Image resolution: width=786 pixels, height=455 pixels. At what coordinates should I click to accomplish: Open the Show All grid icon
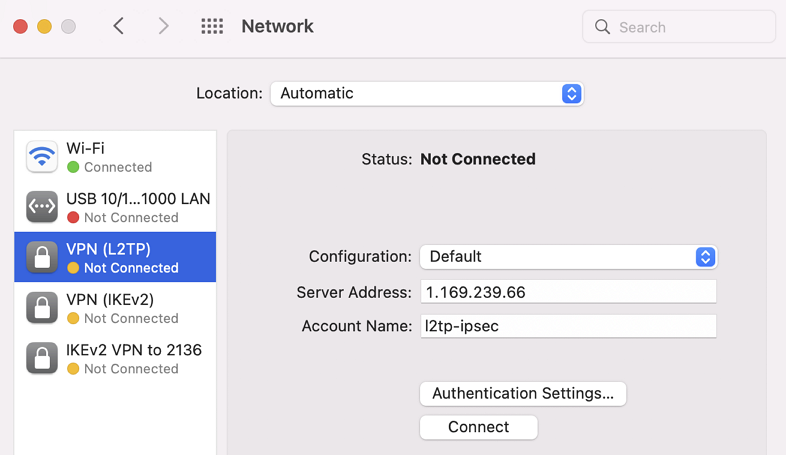pos(212,27)
